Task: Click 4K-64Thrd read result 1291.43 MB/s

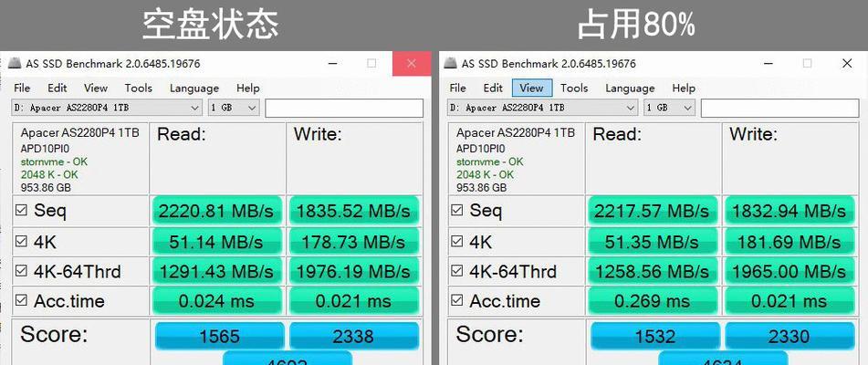Action: 216,271
